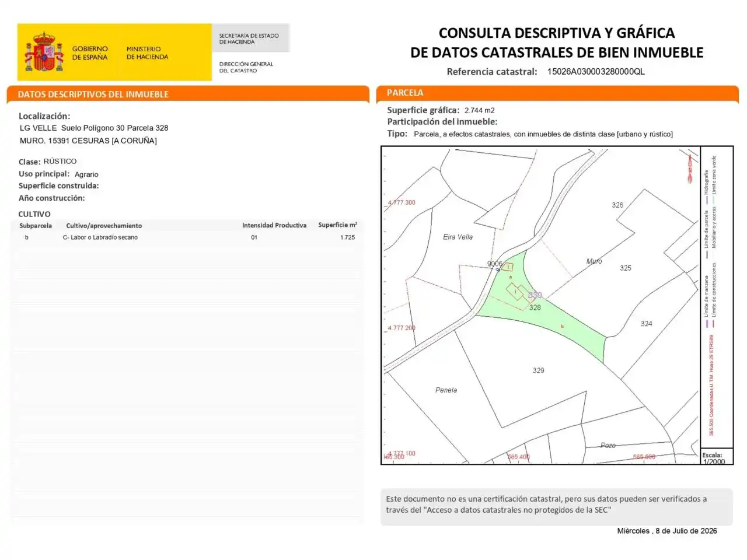This screenshot has height=560, width=747.
Task: Click the 'Referencia catastral:' label
Action: [x=492, y=72]
